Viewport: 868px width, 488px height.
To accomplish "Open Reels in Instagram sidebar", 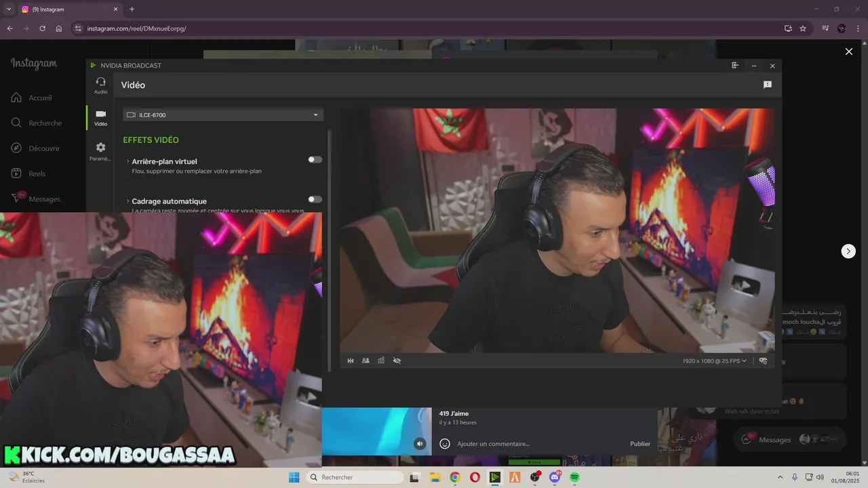I will pos(28,174).
